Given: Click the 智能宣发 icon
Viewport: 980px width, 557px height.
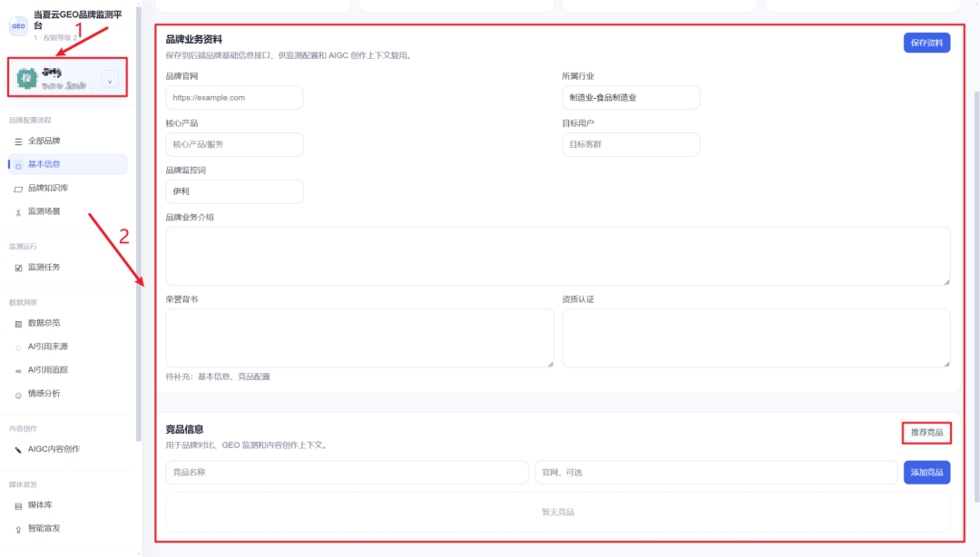Looking at the screenshot, I should 18,530.
